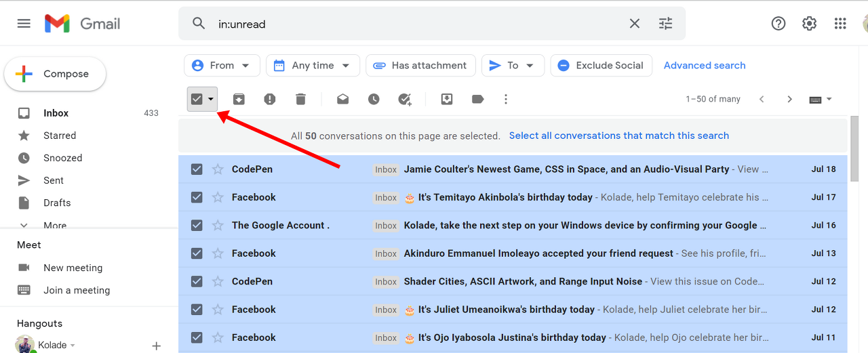868x353 pixels.
Task: Open the main menu hamburger icon
Action: pyautogui.click(x=24, y=24)
